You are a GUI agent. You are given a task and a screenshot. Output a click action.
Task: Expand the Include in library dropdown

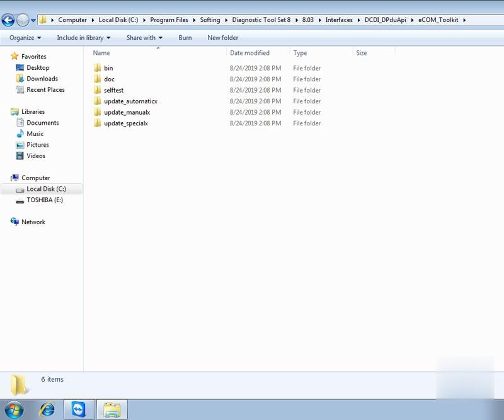click(83, 38)
